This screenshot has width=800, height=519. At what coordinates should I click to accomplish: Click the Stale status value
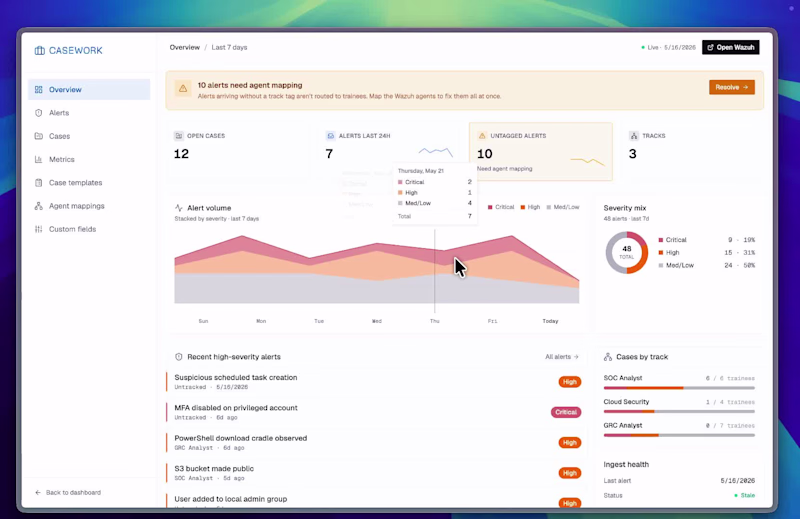(745, 496)
